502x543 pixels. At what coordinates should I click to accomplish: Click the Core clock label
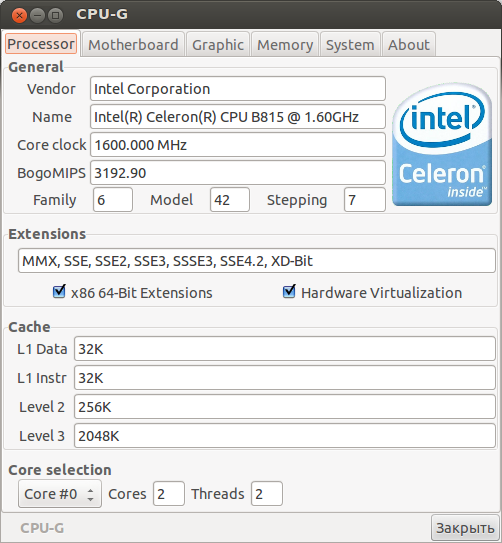pyautogui.click(x=52, y=145)
